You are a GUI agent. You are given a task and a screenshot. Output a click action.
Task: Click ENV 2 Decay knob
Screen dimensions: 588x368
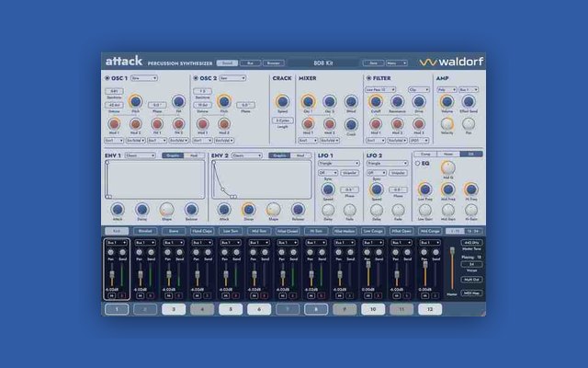[248, 210]
